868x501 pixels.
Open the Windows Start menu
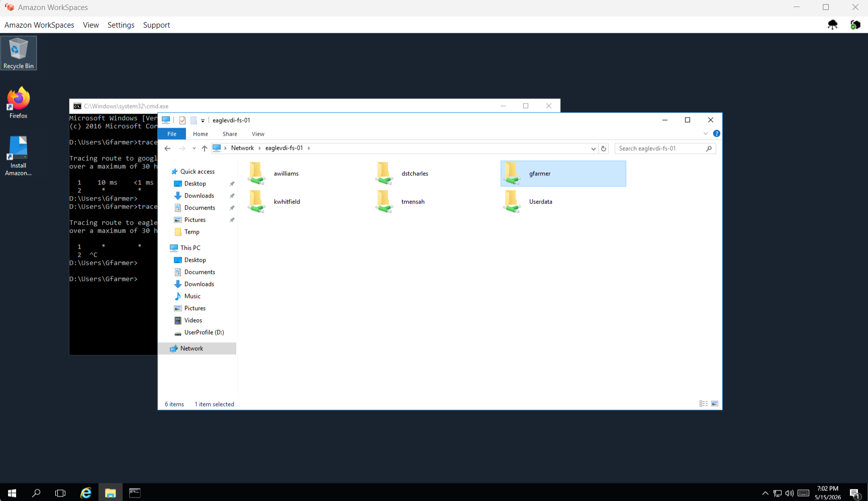(x=12, y=493)
